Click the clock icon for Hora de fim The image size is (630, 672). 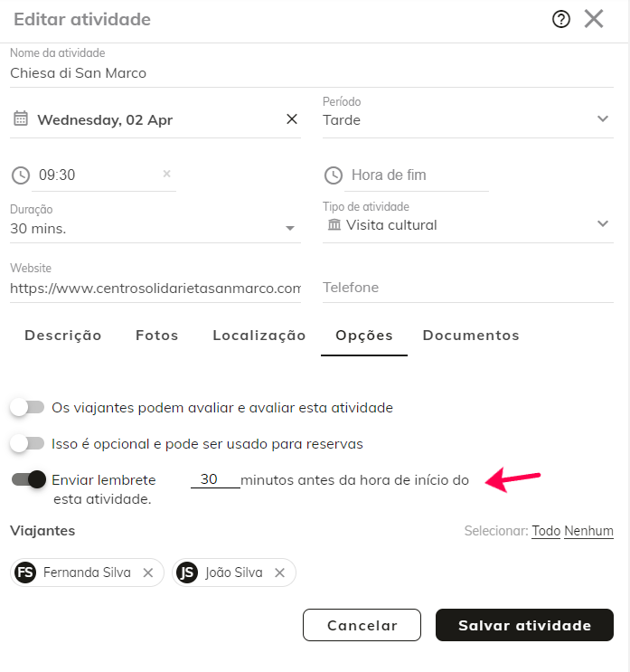click(x=334, y=175)
